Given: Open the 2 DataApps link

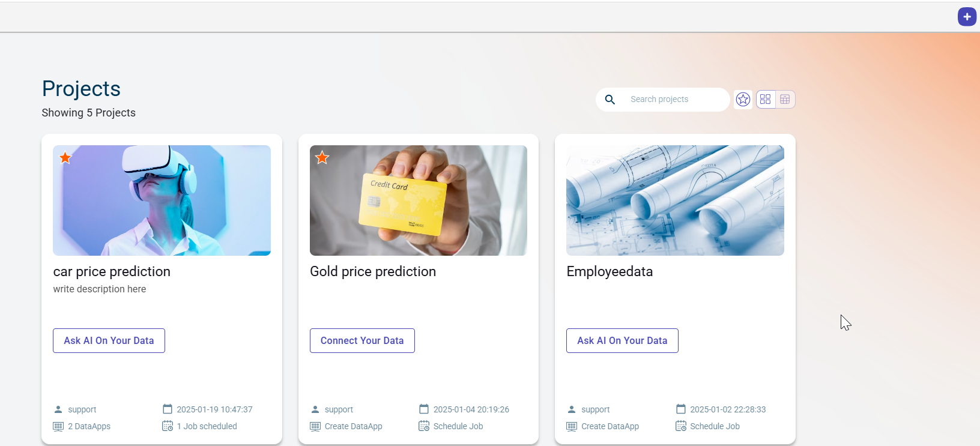Looking at the screenshot, I should pos(89,426).
